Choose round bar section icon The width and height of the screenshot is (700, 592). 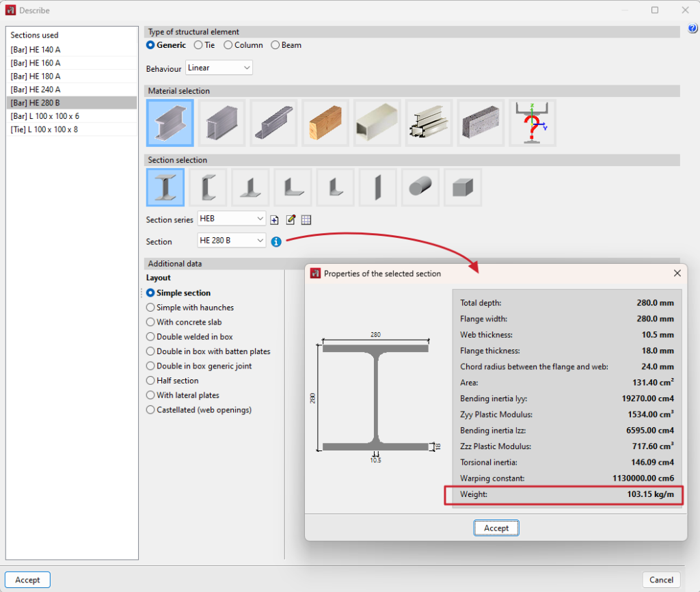(420, 187)
